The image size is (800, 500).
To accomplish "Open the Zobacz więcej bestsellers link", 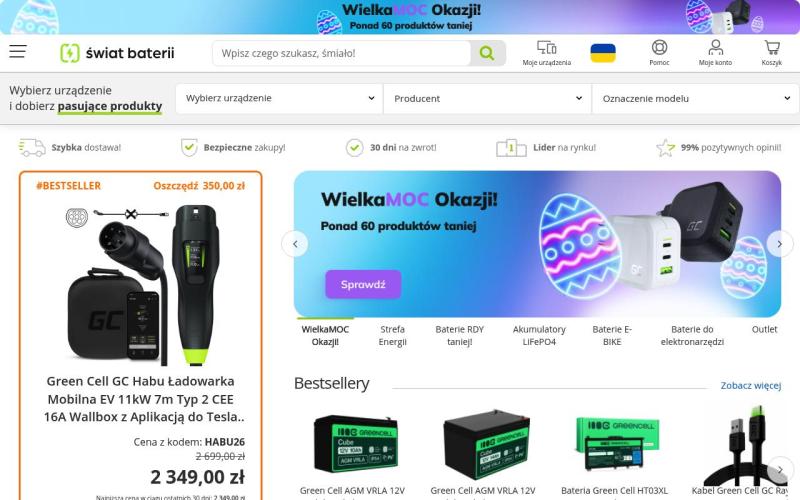I will 751,385.
